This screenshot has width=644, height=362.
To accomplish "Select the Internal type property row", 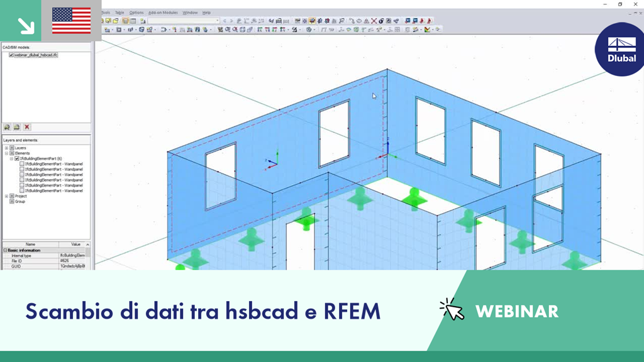I will coord(44,255).
